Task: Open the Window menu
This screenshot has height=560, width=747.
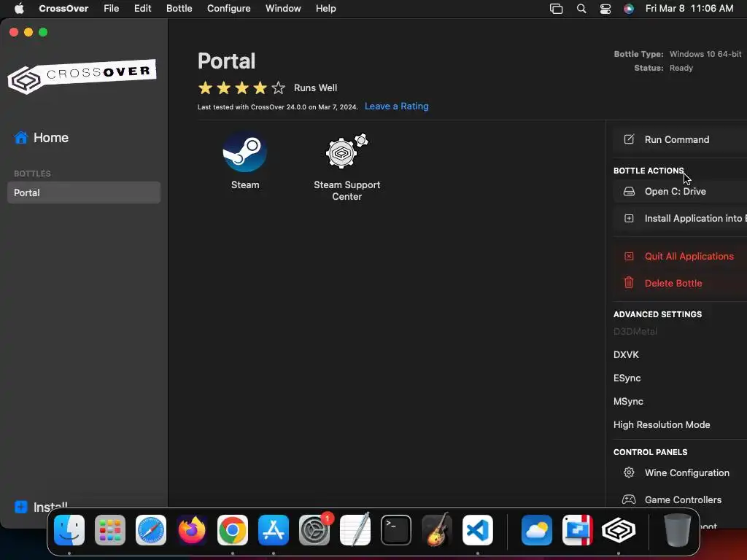Action: pos(283,9)
